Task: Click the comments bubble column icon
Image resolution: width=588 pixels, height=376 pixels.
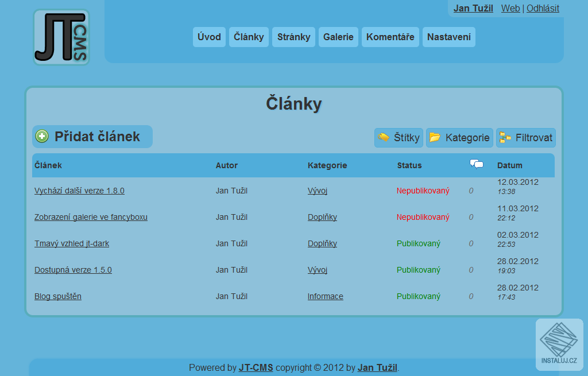Action: [x=477, y=164]
